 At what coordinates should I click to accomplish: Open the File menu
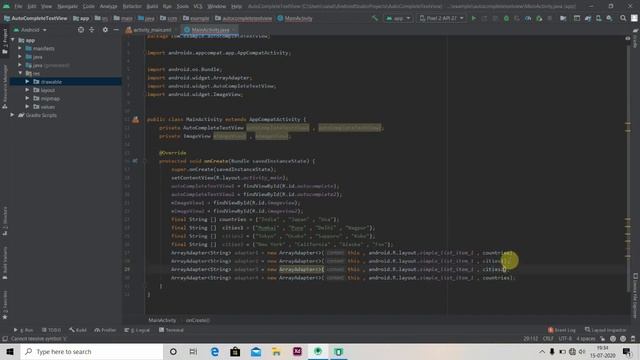[18, 7]
